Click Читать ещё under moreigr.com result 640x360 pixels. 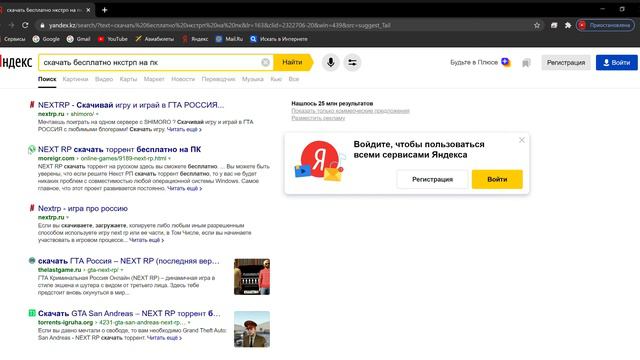point(184,189)
